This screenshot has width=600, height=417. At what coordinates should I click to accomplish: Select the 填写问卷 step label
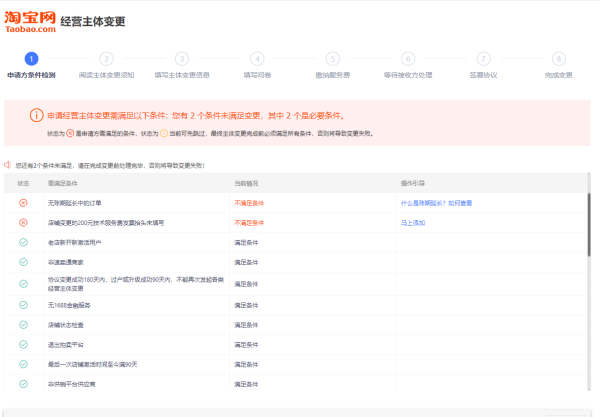[257, 75]
